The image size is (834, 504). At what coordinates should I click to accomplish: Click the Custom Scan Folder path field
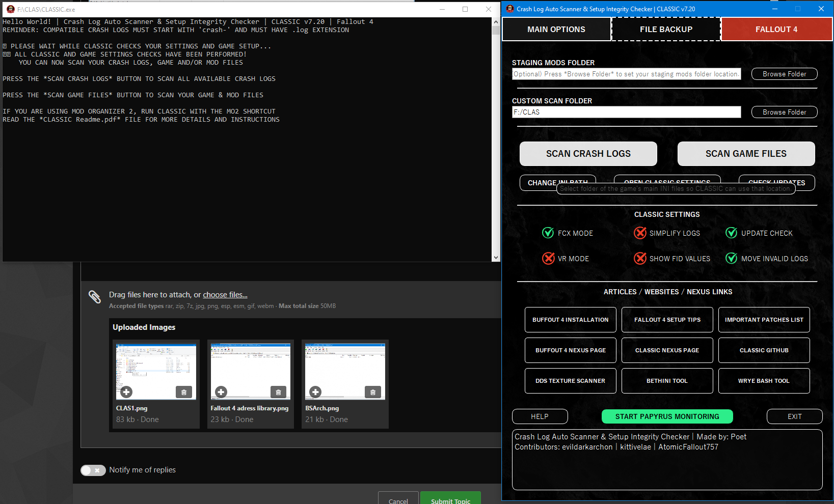[x=626, y=112]
